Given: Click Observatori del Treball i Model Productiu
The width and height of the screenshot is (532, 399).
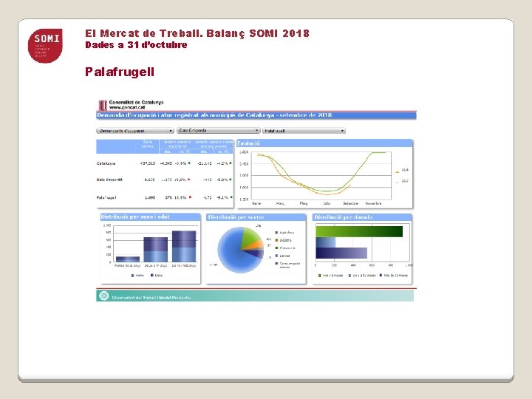Looking at the screenshot, I should pos(151,298).
